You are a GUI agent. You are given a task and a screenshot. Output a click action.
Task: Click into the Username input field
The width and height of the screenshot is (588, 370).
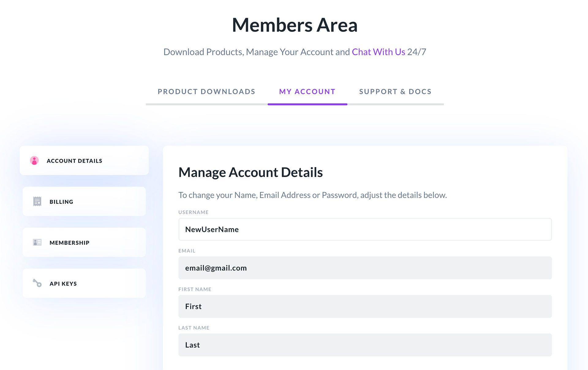[x=365, y=229]
